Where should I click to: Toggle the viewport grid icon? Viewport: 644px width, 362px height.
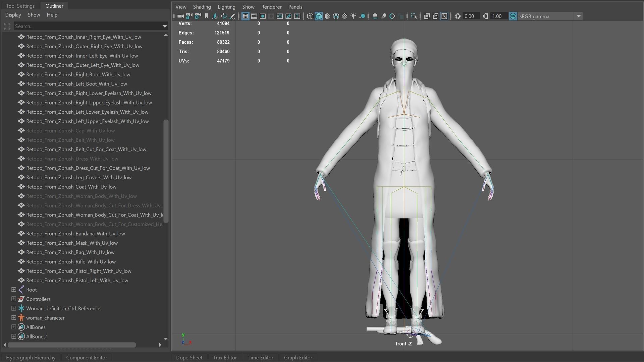pyautogui.click(x=245, y=16)
